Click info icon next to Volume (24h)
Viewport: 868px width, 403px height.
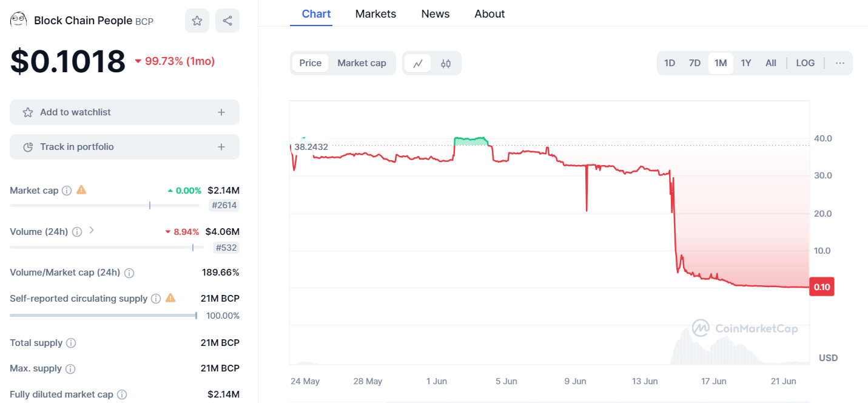(77, 232)
